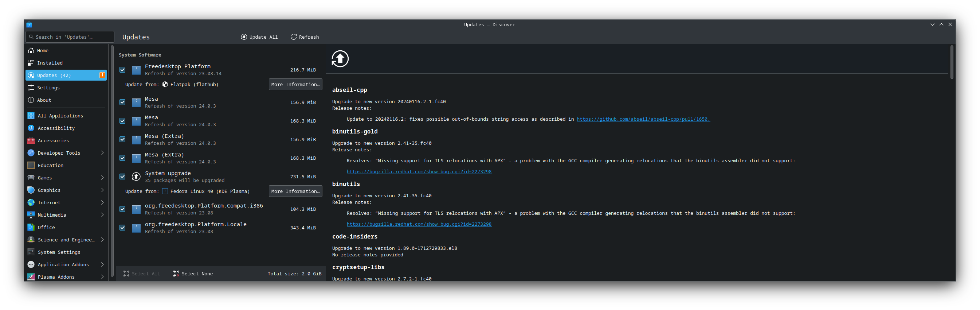Open bugzilla link under binutils
The height and width of the screenshot is (310, 980).
pos(419,224)
